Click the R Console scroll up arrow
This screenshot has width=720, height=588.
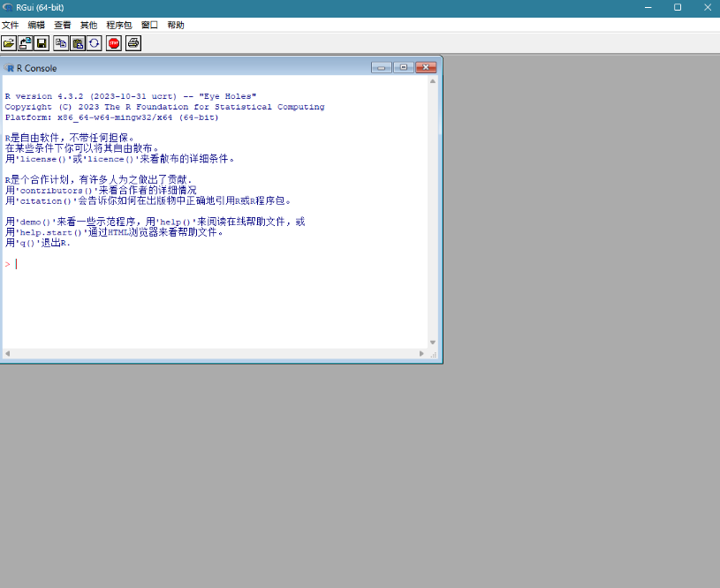pyautogui.click(x=433, y=81)
